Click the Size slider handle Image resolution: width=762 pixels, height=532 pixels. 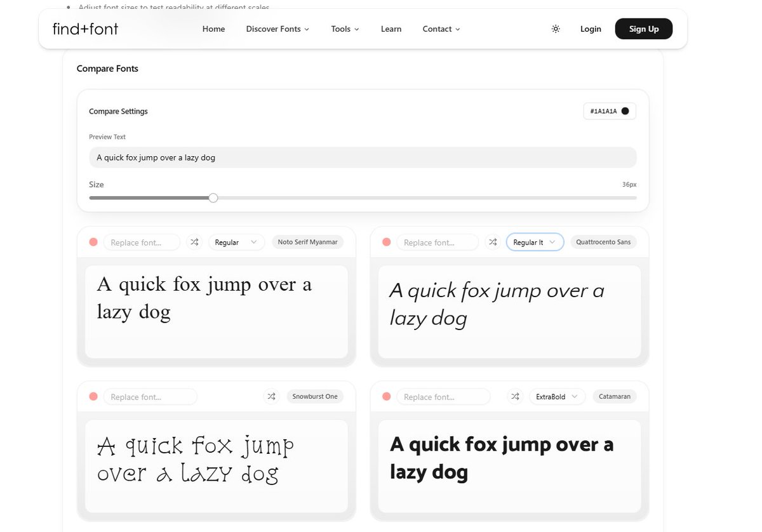(x=213, y=198)
